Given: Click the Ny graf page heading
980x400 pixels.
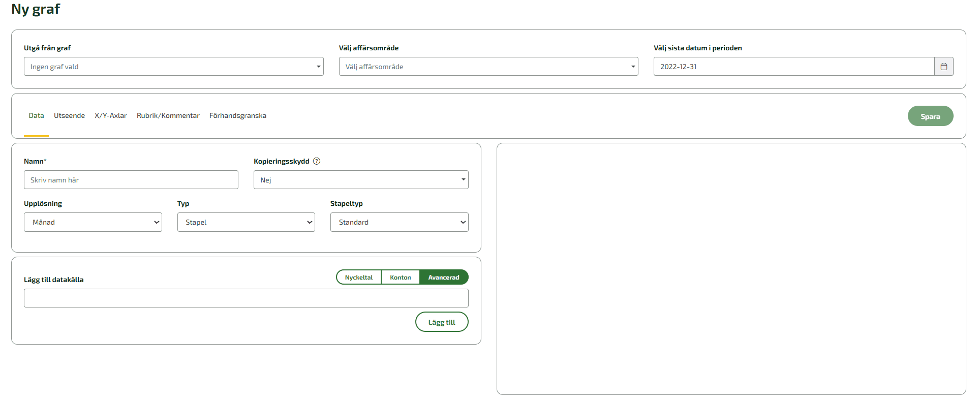Looking at the screenshot, I should point(36,9).
